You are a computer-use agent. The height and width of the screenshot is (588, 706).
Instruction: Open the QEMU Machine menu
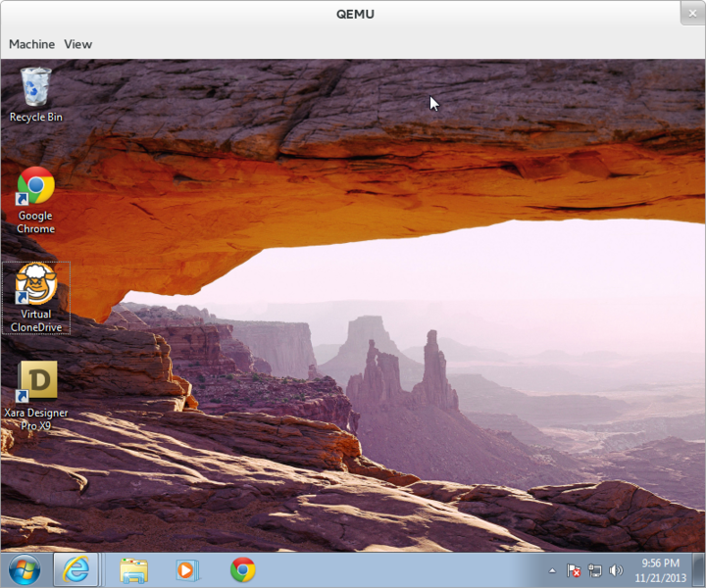31,44
